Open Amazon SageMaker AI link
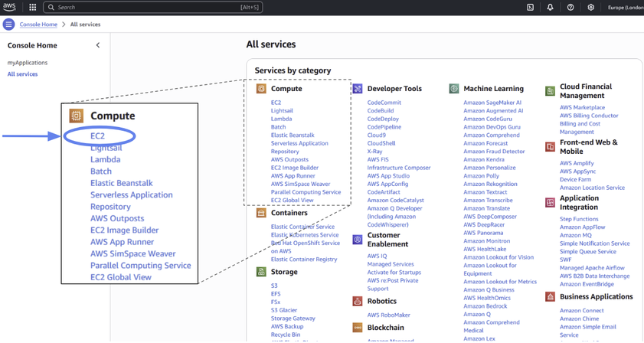 coord(492,103)
